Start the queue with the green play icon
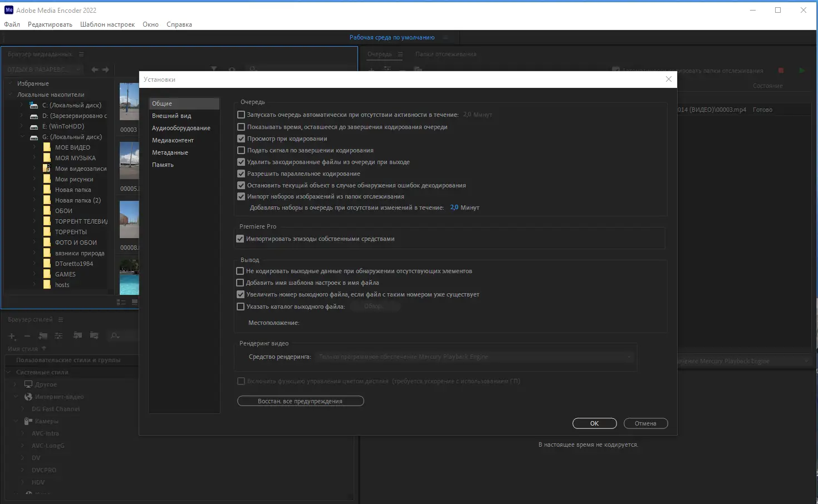This screenshot has width=818, height=504. [802, 71]
